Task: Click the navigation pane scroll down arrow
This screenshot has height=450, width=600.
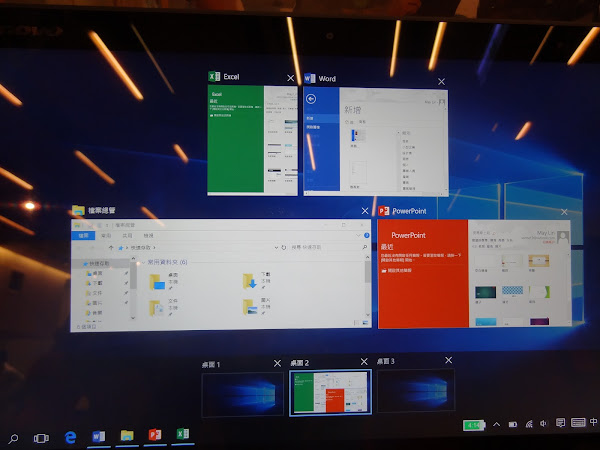Action: point(133,318)
